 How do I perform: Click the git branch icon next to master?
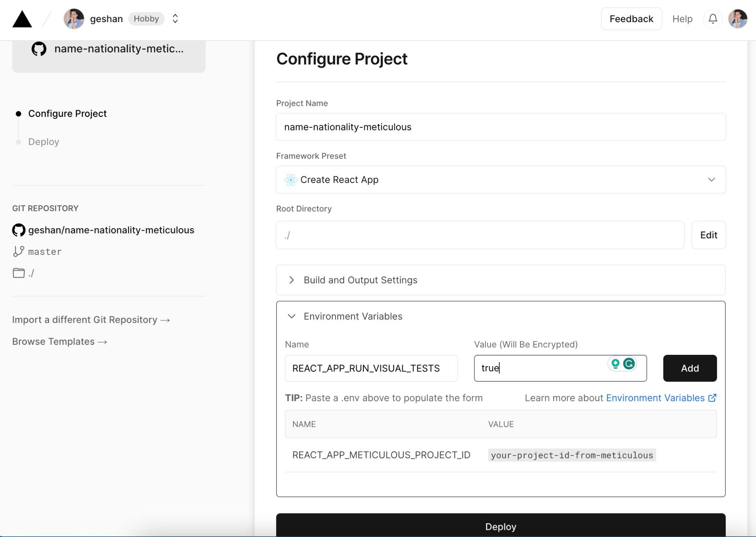[18, 252]
